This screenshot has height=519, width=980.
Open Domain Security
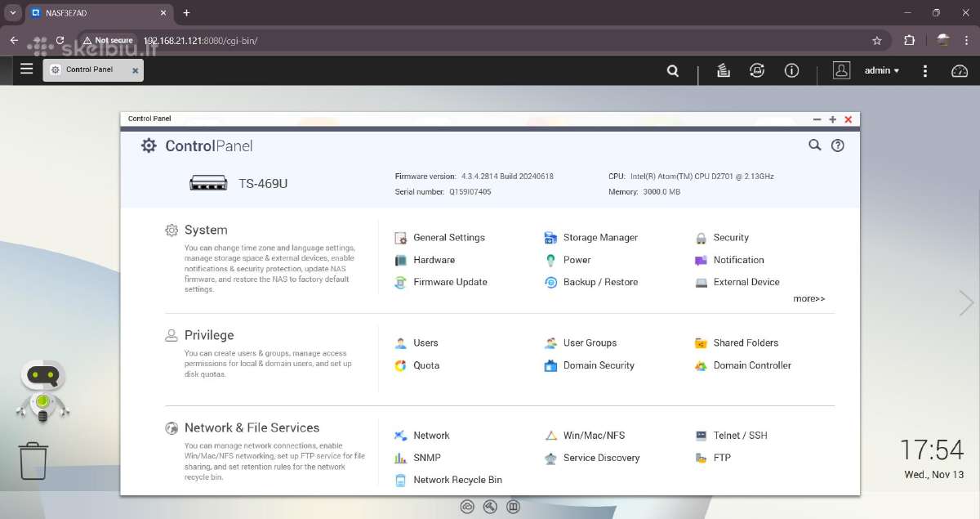590,365
